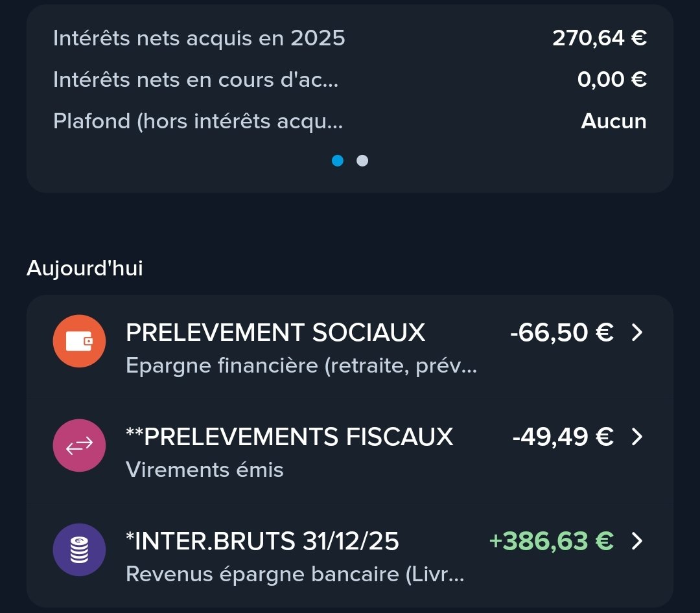
Task: Open details via chevron beside -66,50 €
Action: tap(637, 332)
